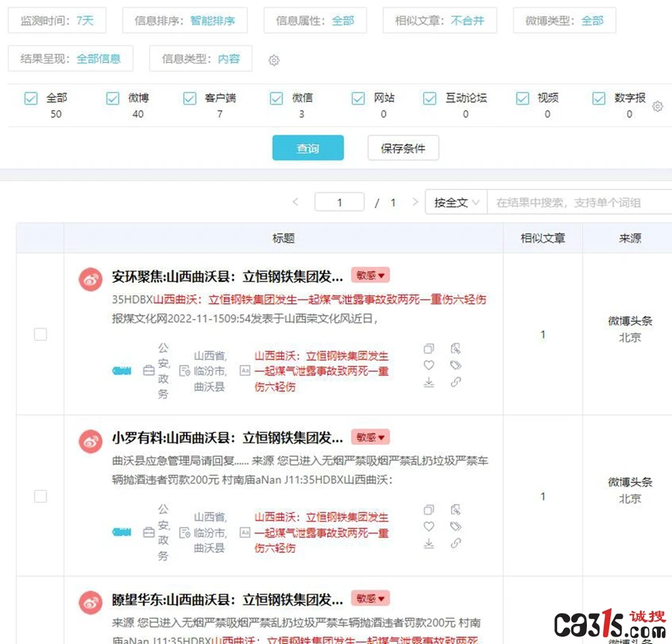Open 敏感 tag dropdown on 瞭望华东 post
Viewport: 672px width, 644px height.
click(370, 598)
